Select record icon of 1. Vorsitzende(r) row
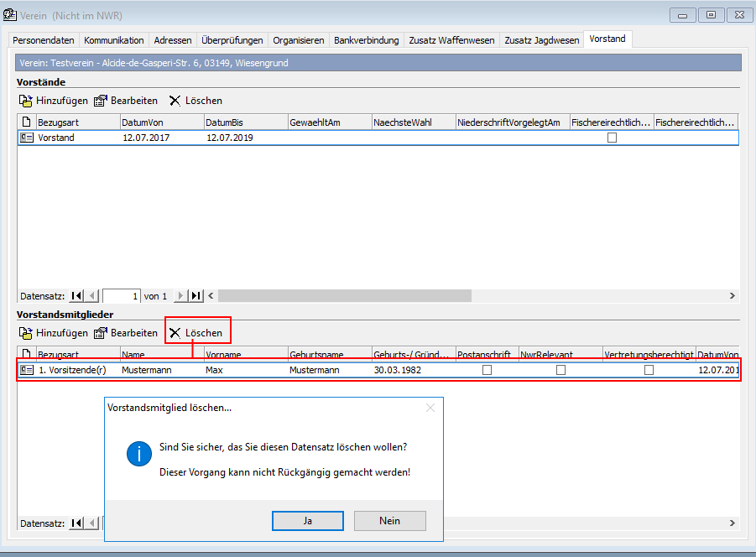This screenshot has height=557, width=756. tap(26, 370)
